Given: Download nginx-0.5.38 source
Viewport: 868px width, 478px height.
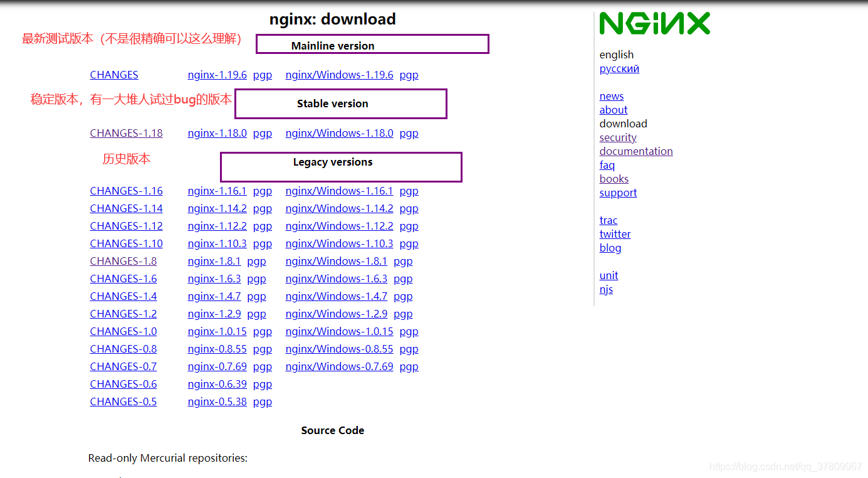Looking at the screenshot, I should [217, 401].
